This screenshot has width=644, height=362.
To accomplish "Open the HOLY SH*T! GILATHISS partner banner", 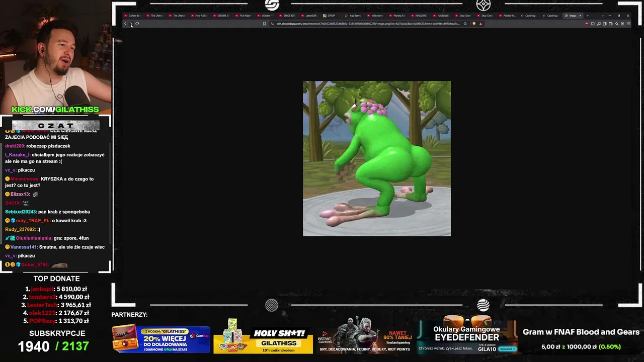I will point(263,337).
